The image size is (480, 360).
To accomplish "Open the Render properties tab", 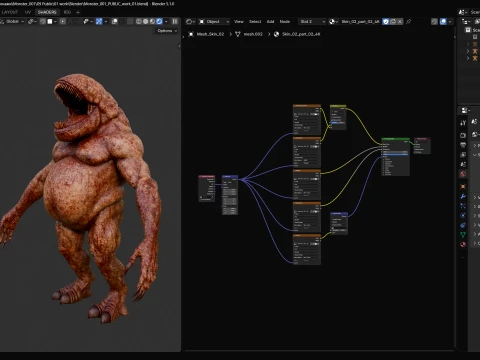I will pyautogui.click(x=463, y=135).
